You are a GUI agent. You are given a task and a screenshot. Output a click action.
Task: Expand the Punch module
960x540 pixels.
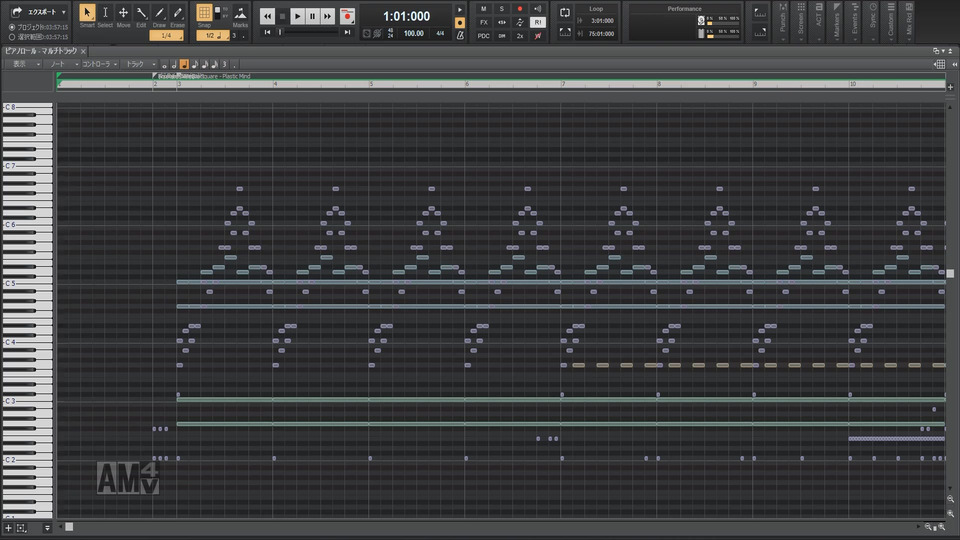(x=782, y=20)
